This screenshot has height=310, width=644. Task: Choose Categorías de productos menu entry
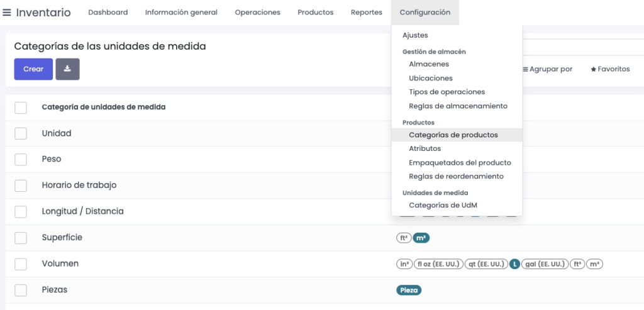[x=453, y=135]
